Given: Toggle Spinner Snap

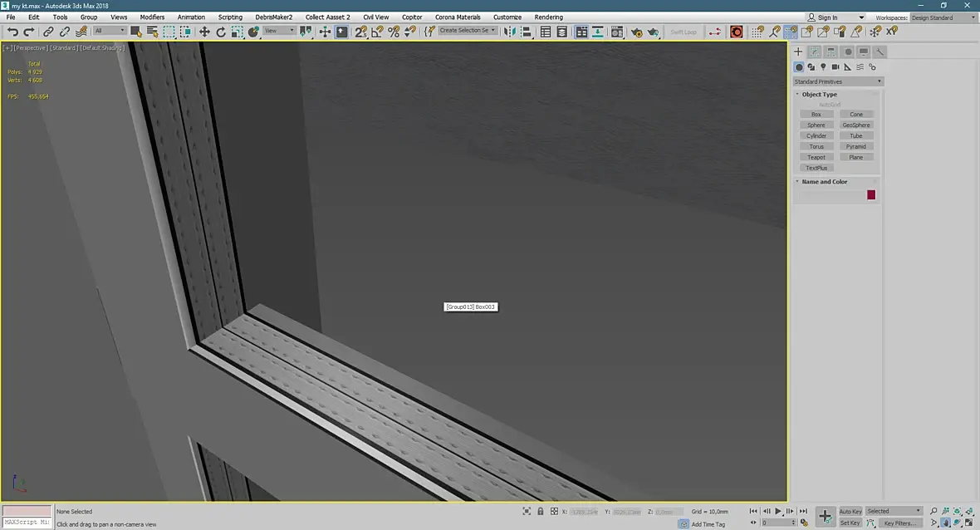Looking at the screenshot, I should tap(410, 32).
